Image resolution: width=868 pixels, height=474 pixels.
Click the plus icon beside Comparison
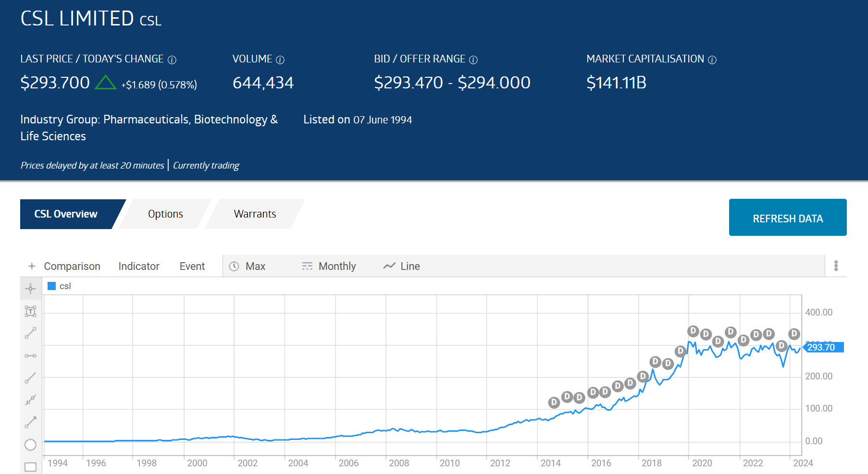(32, 266)
